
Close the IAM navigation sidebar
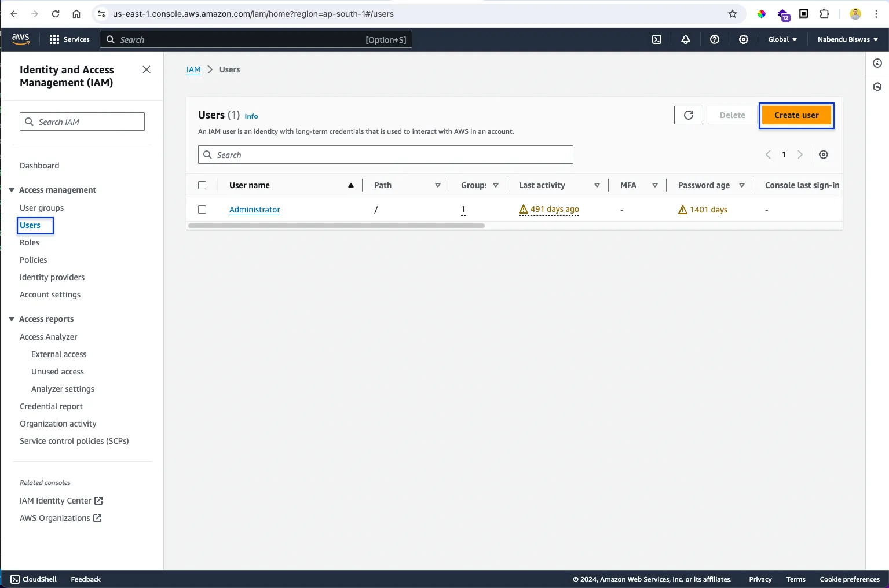[x=147, y=69]
